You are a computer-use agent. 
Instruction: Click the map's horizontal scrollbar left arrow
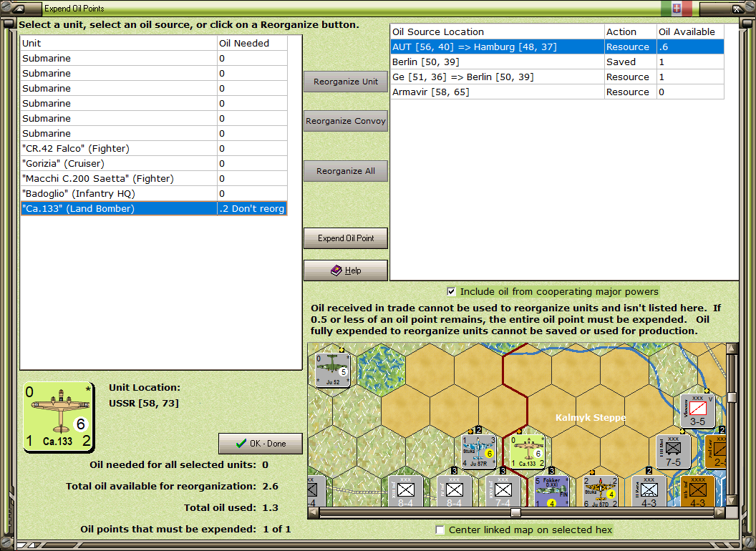point(313,512)
